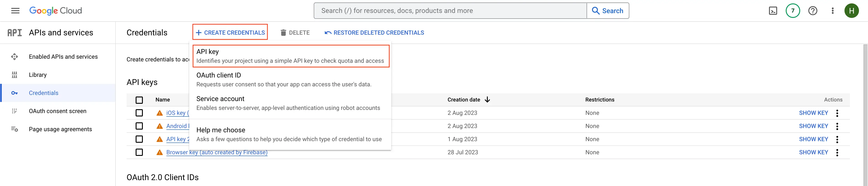Open the help question mark icon

[813, 11]
